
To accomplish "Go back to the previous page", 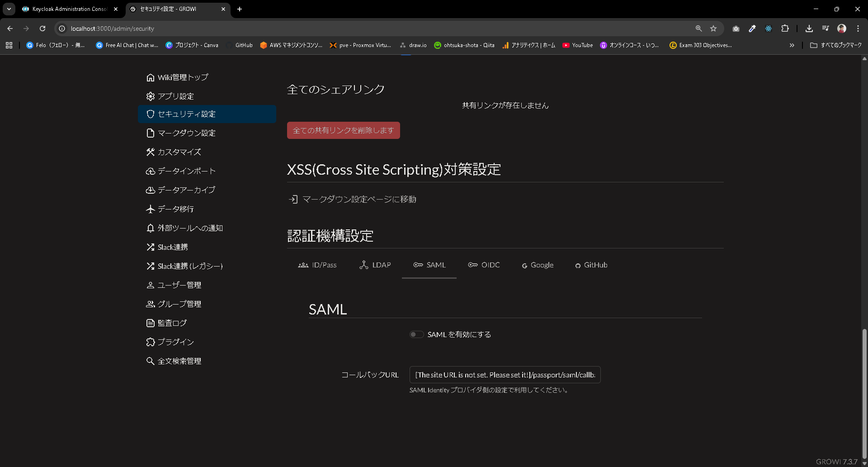I will click(10, 29).
